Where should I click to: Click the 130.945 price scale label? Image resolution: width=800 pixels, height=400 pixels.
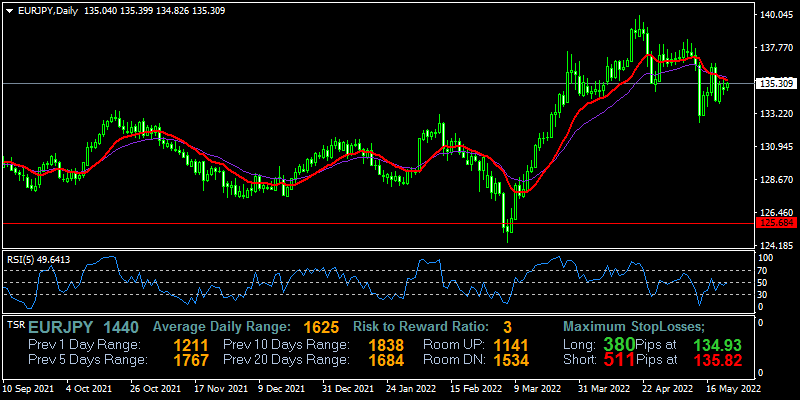pyautogui.click(x=777, y=147)
